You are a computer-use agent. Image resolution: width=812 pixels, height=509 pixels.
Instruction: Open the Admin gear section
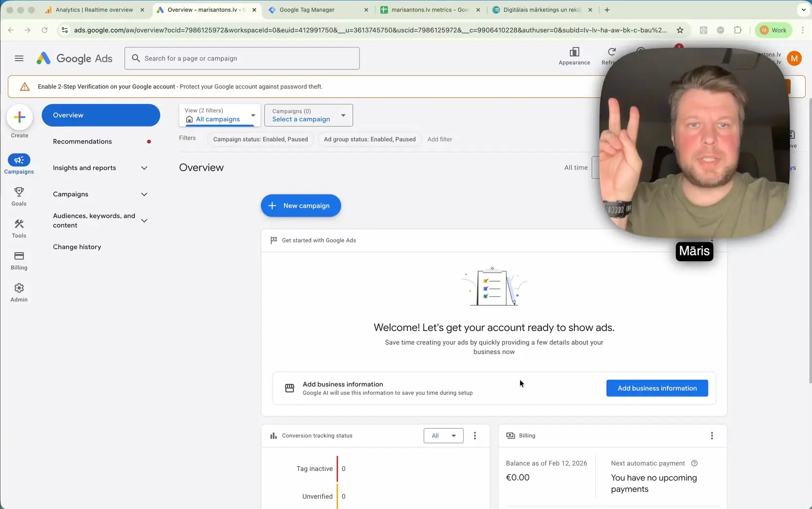[19, 292]
